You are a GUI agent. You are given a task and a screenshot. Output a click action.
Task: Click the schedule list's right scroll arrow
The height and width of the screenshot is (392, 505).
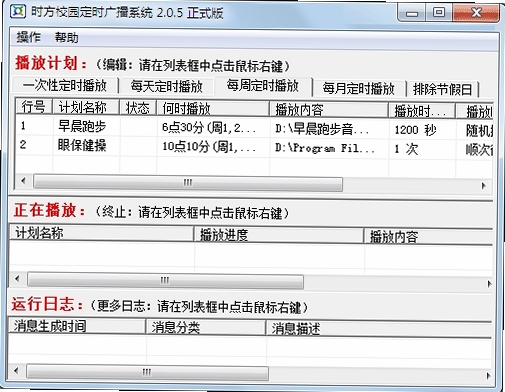(484, 186)
